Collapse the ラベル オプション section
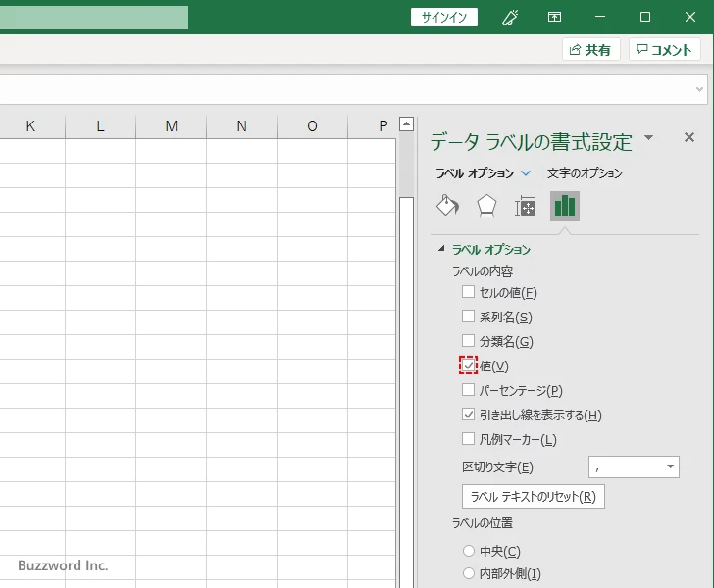Viewport: 714px width, 588px height. tap(441, 249)
